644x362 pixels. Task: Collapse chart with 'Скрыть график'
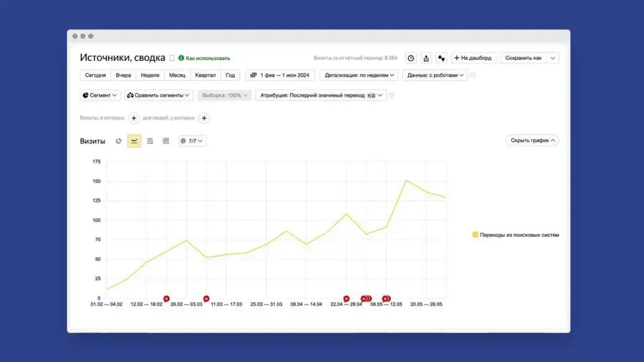[532, 140]
